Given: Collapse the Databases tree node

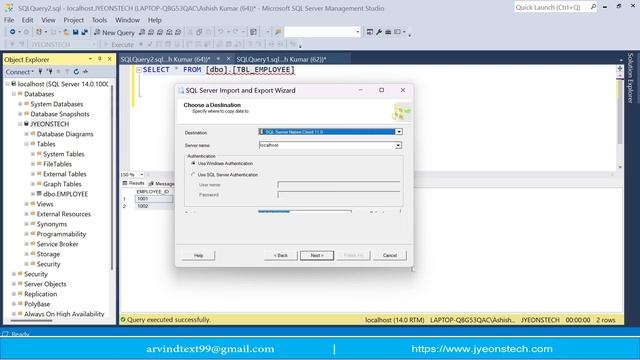Looking at the screenshot, I should pos(13,94).
